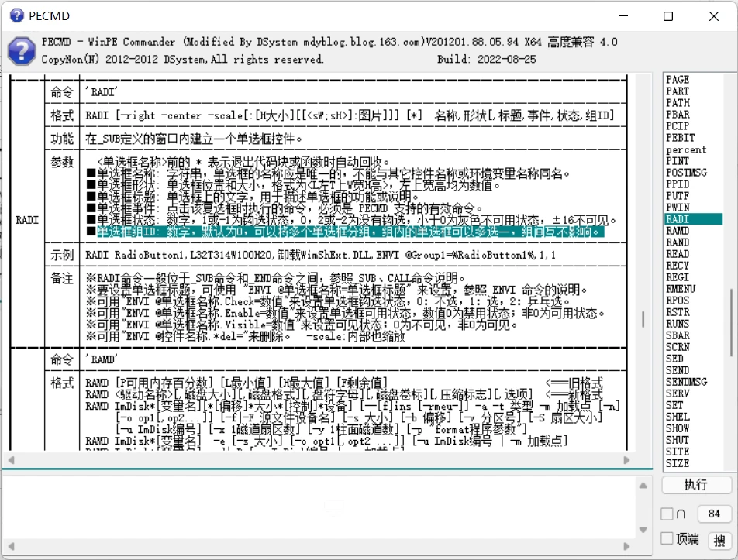Viewport: 738px width, 560px height.
Task: Click the RADI RadioButton1 example line
Action: (x=320, y=255)
